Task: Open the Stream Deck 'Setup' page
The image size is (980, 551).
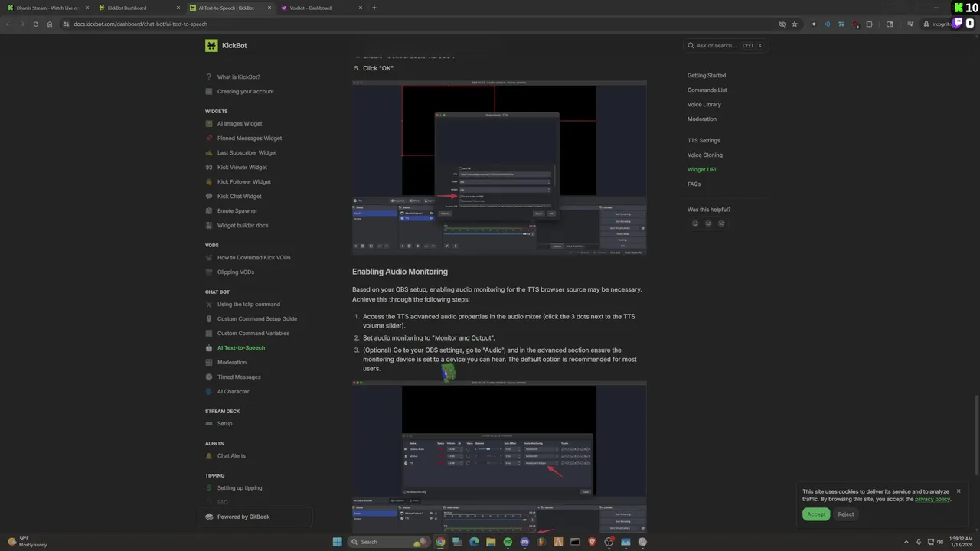Action: pyautogui.click(x=224, y=424)
